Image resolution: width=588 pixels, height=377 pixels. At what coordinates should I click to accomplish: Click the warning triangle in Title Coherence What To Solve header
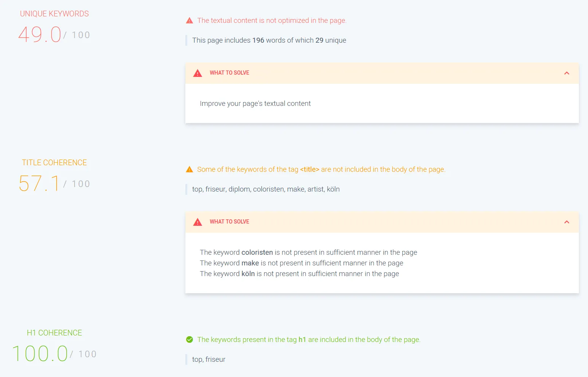tap(198, 222)
